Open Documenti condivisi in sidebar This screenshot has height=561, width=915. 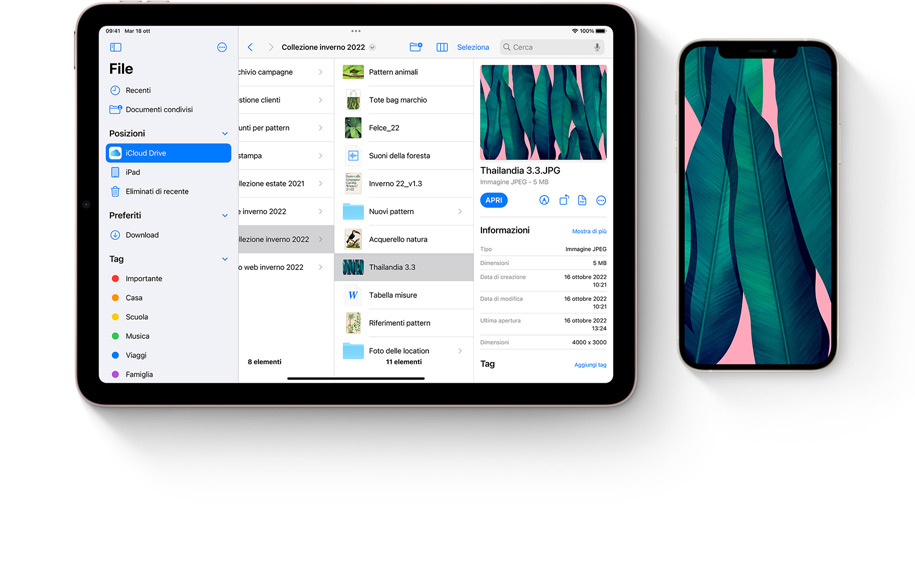click(x=158, y=110)
